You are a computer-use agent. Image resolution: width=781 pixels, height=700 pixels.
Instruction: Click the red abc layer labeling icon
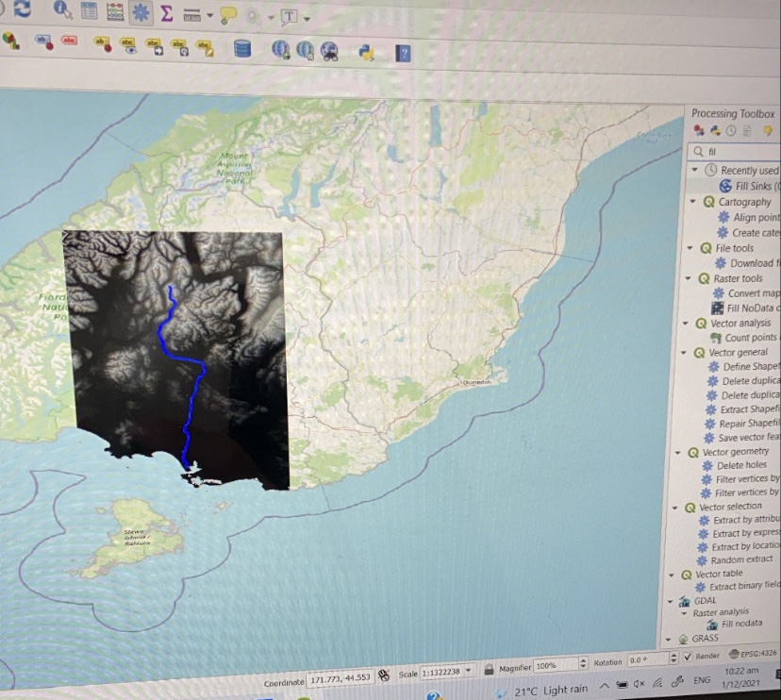click(69, 41)
